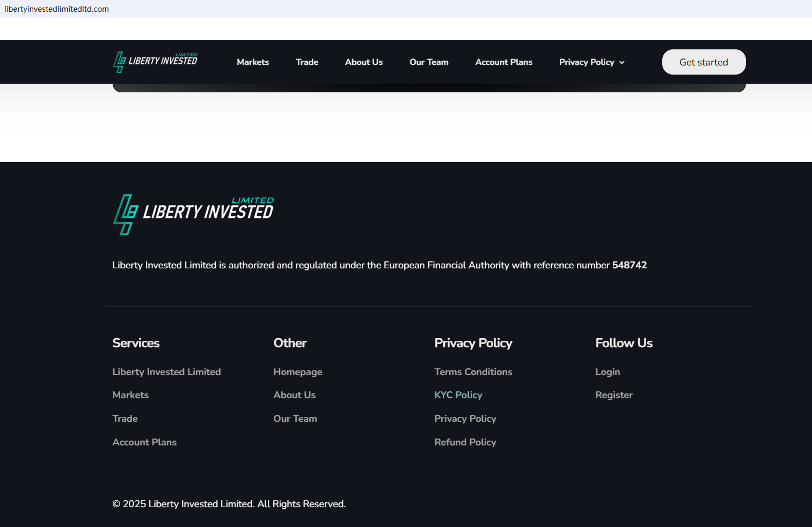Follow the Markets link in footer Services
This screenshot has height=527, width=812.
click(130, 395)
